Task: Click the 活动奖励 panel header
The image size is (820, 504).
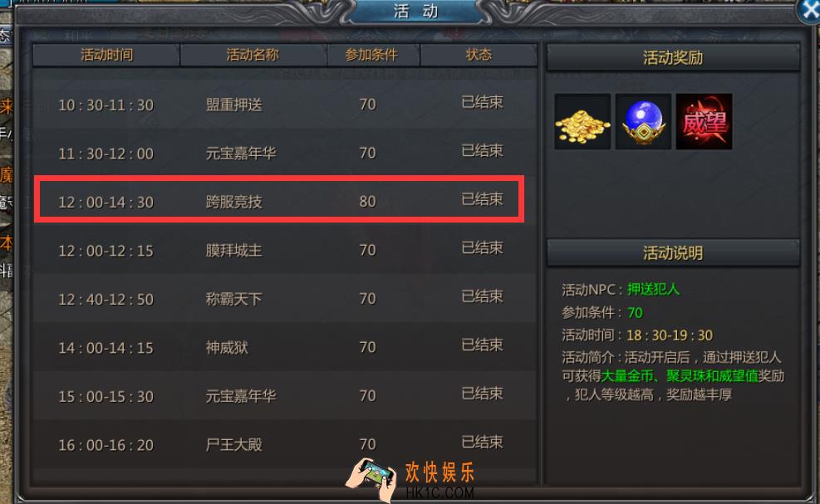Action: [673, 57]
